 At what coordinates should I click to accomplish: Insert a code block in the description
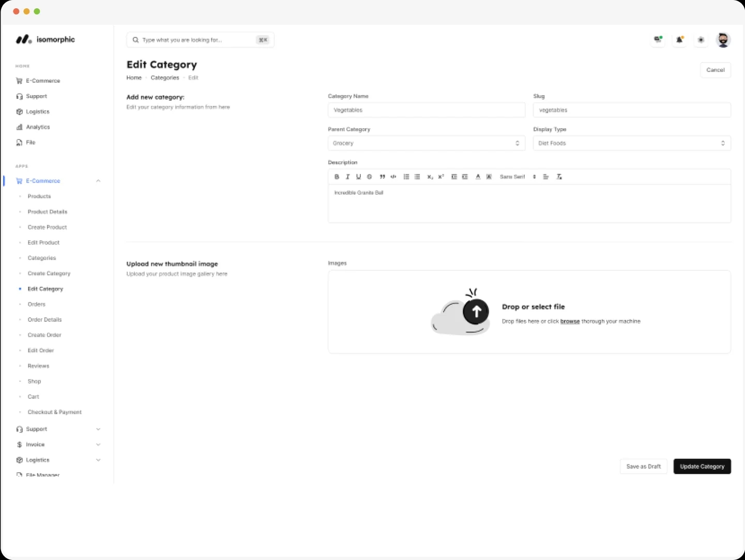[x=393, y=177]
